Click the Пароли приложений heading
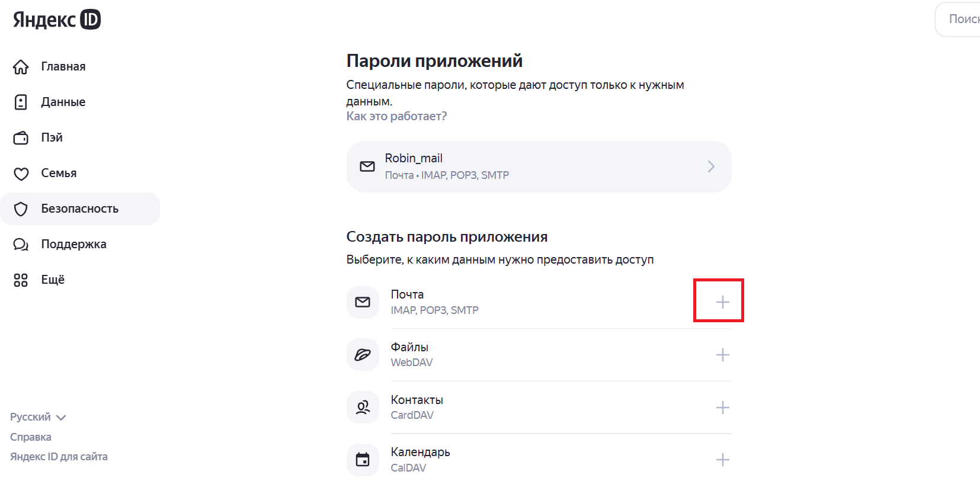Screen dimensions: 980x481 [x=434, y=60]
